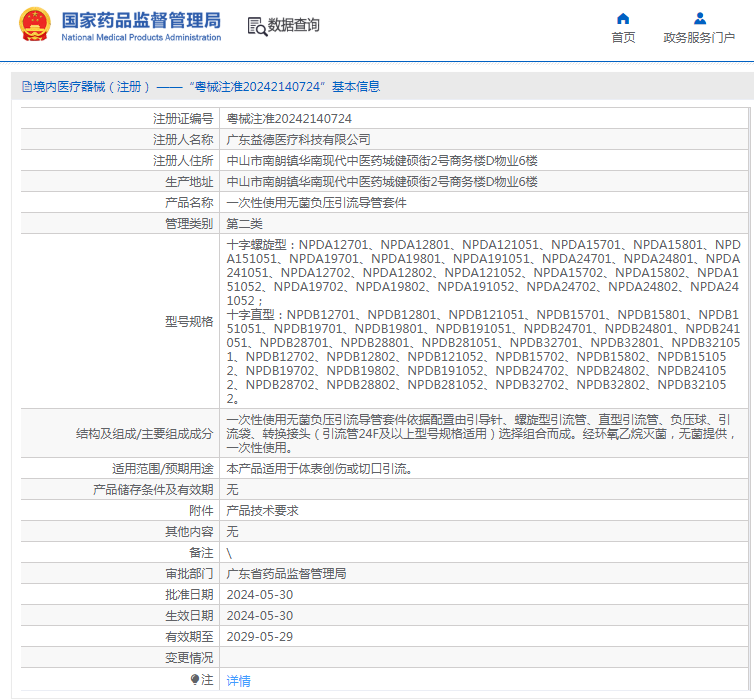Click product name 一次性使用无菌负压引流导管套件
Viewport: 754px width, 700px height.
pyautogui.click(x=316, y=202)
